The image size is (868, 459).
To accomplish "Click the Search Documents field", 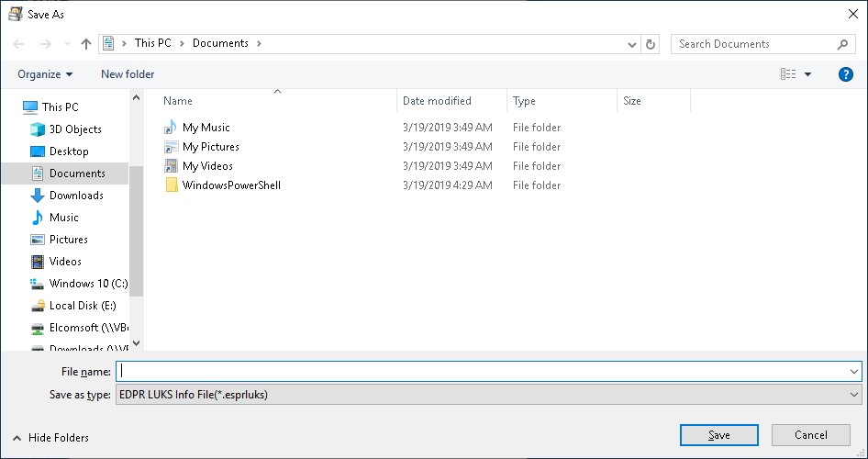I will point(755,44).
